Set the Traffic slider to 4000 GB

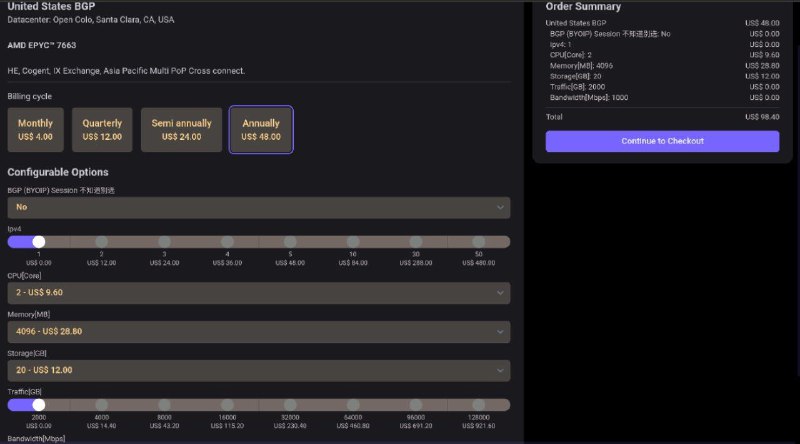click(x=102, y=405)
